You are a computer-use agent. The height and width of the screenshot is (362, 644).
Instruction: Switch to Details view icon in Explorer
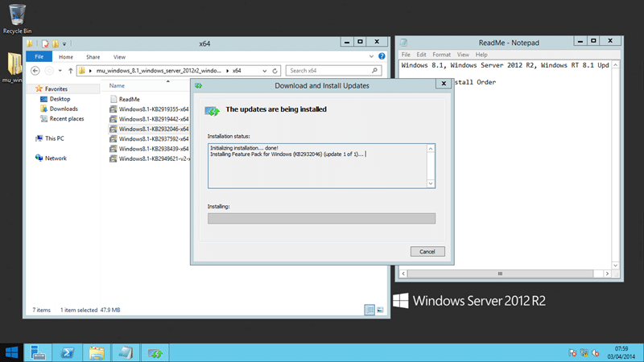369,310
